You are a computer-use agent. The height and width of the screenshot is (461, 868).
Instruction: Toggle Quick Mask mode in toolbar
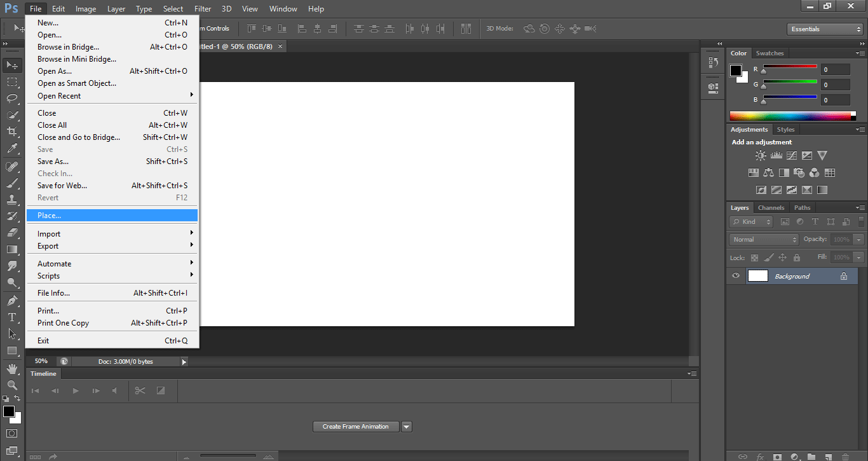[12, 433]
